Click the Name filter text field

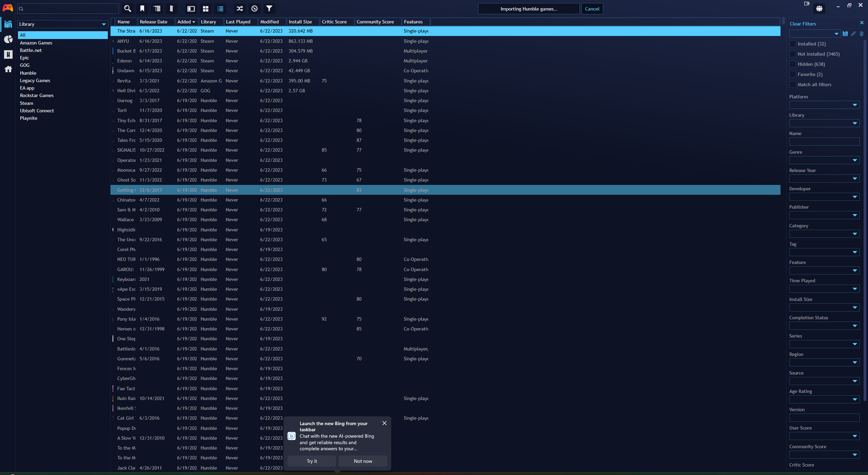[824, 141]
